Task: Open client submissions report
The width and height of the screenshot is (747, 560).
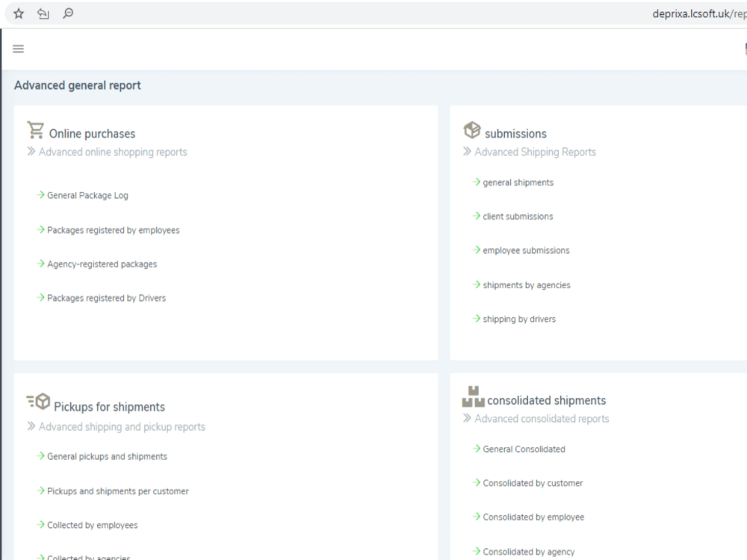Action: pyautogui.click(x=518, y=217)
